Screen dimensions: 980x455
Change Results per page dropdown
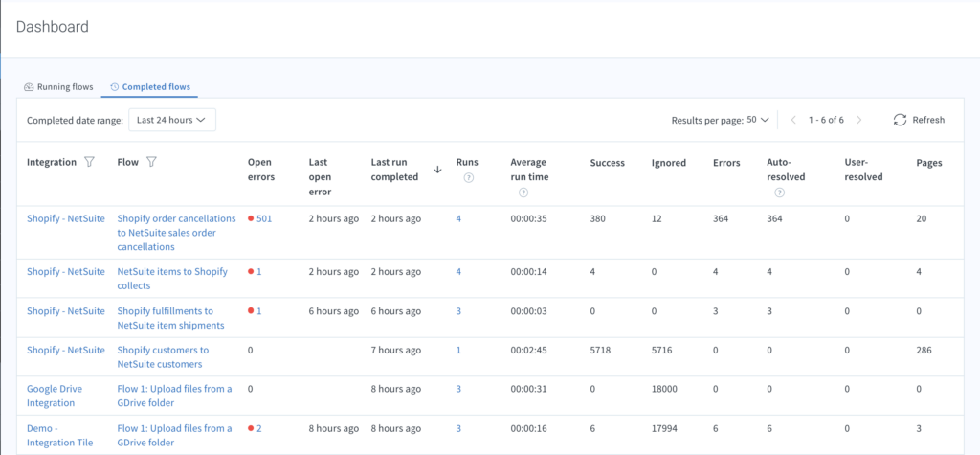point(758,120)
